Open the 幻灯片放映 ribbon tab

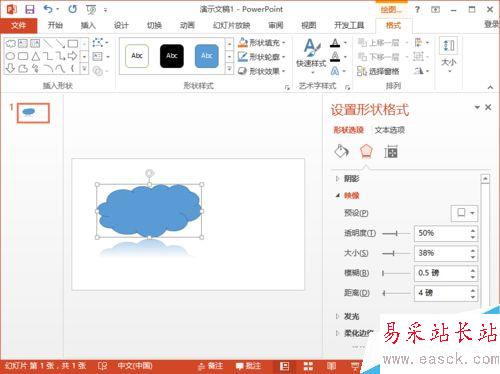231,25
